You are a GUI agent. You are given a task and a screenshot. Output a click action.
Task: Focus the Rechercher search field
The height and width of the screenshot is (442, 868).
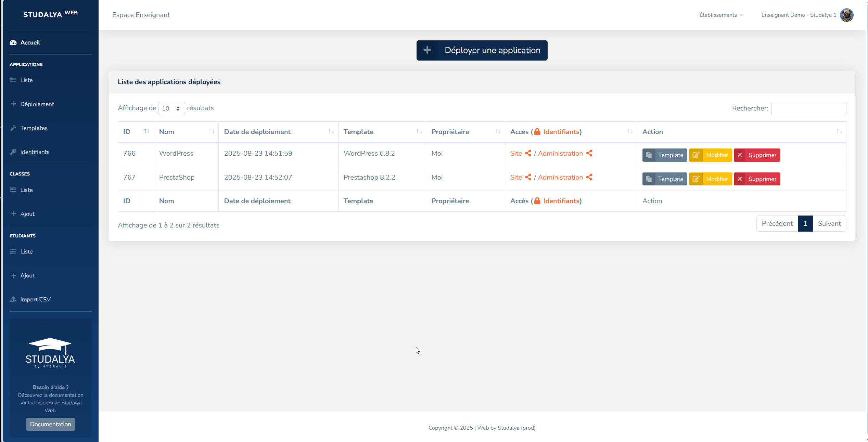pyautogui.click(x=808, y=108)
